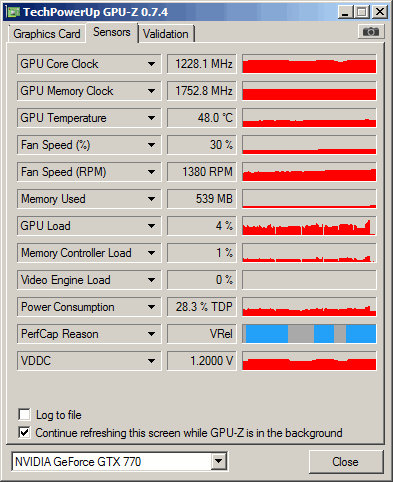The image size is (393, 482).
Task: Click the camera screenshot icon
Action: tap(371, 32)
